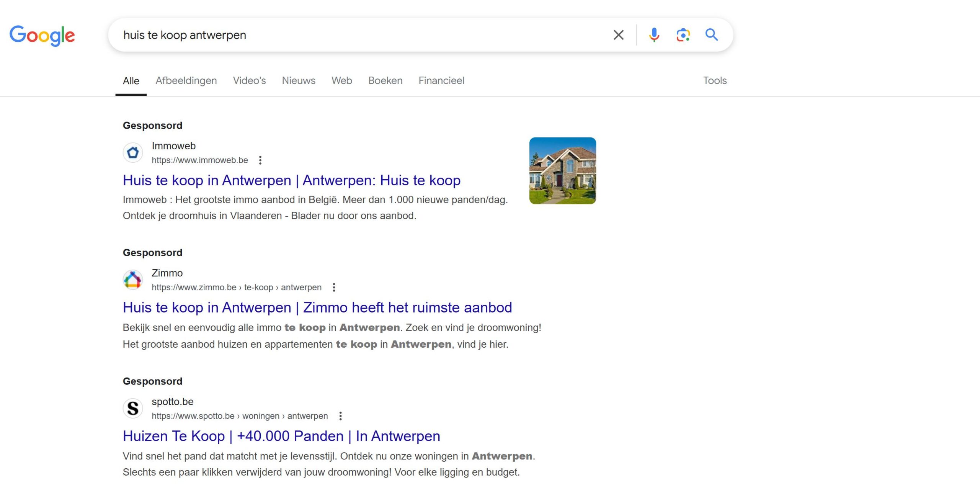The height and width of the screenshot is (489, 980).
Task: Start voice search with the microphone icon
Action: pos(654,35)
